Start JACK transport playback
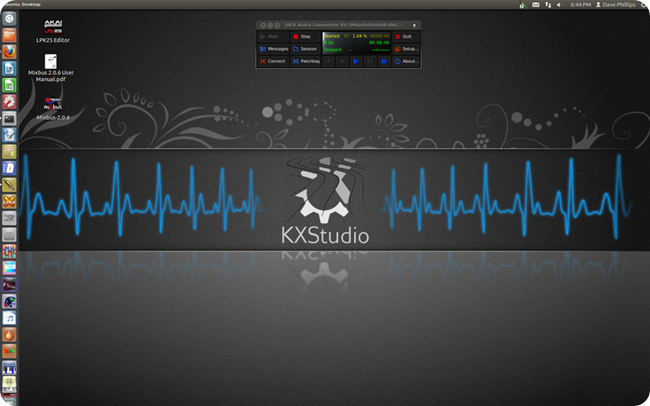The width and height of the screenshot is (650, 406). tap(356, 61)
